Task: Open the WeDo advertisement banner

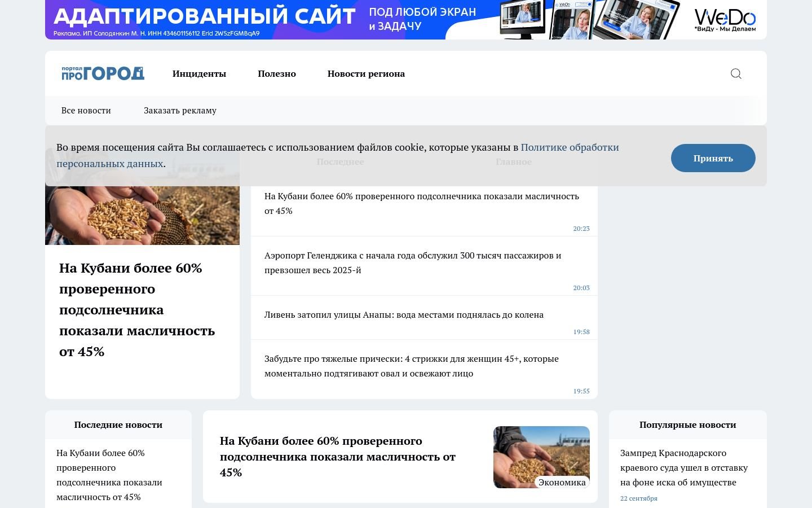Action: point(406,19)
